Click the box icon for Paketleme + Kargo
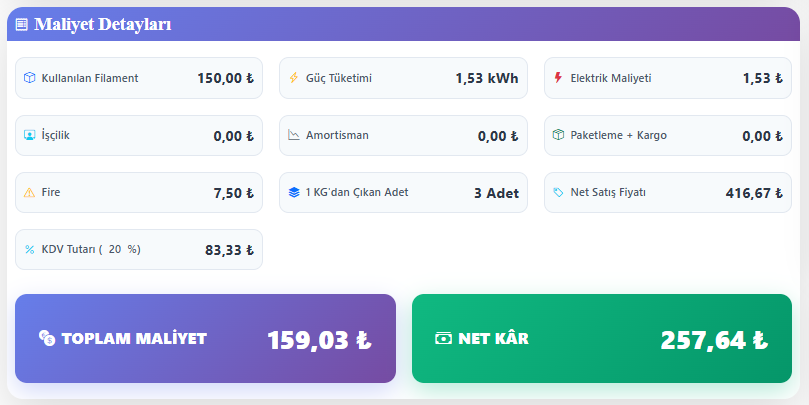Viewport: 809px width, 405px height. coord(558,135)
